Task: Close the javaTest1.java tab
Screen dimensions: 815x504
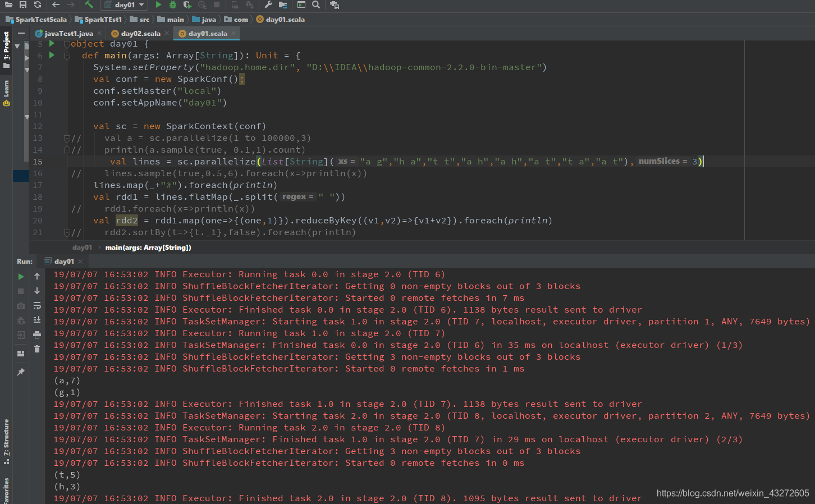Action: pyautogui.click(x=99, y=34)
